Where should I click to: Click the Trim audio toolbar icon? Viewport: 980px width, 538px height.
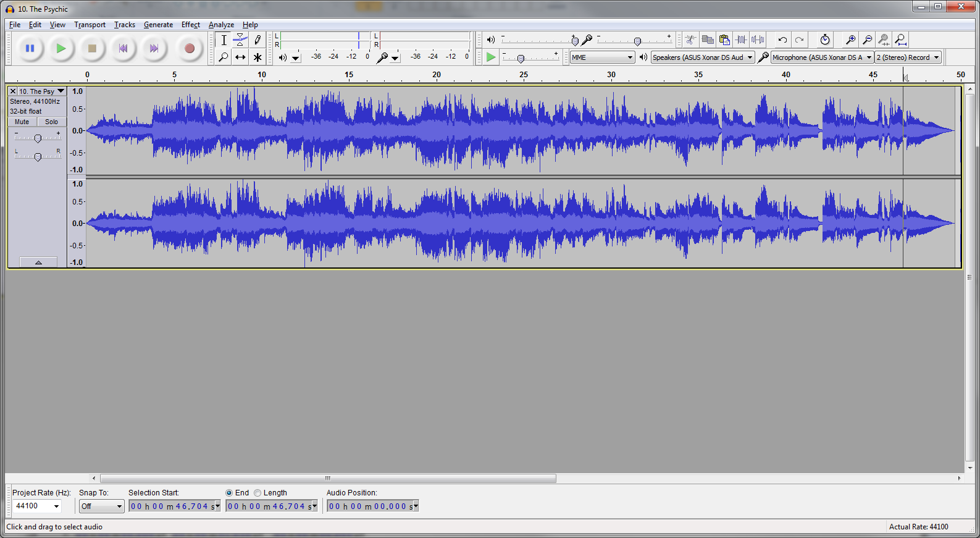pyautogui.click(x=741, y=40)
